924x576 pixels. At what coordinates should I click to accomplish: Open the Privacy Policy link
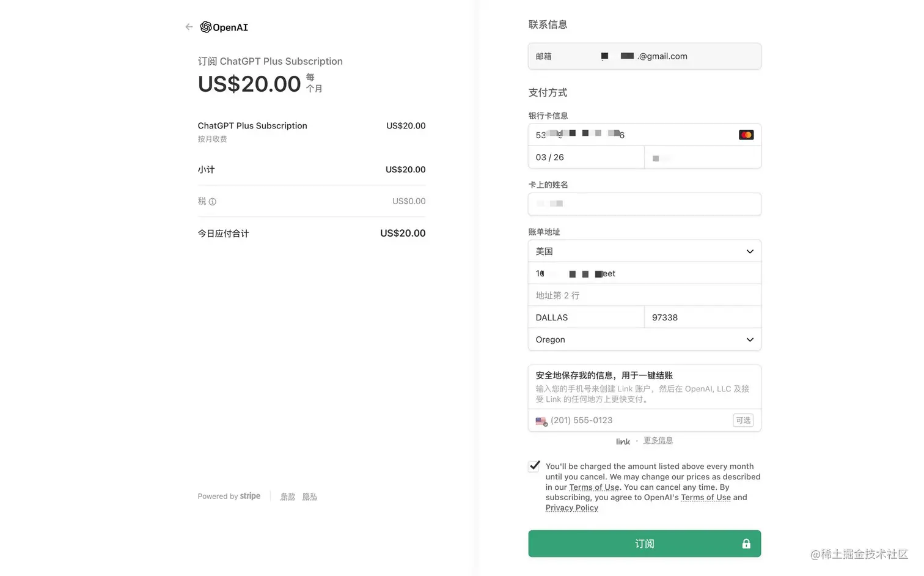click(571, 508)
